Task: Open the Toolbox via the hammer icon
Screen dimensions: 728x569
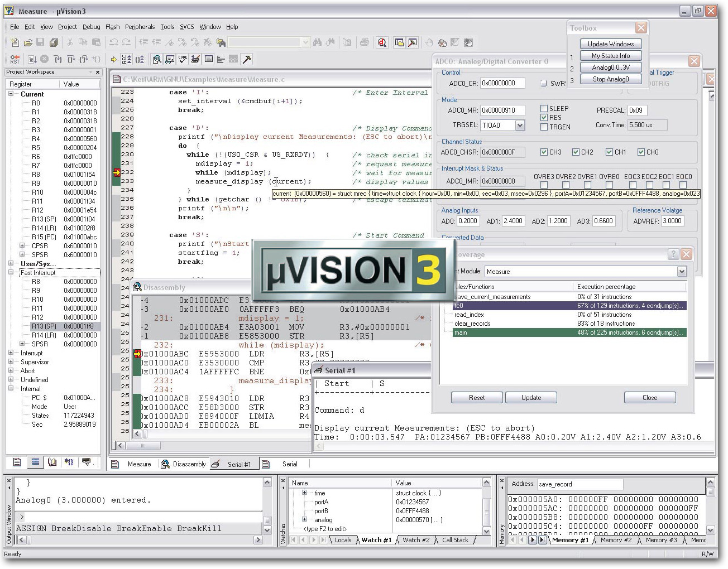Action: pyautogui.click(x=246, y=59)
